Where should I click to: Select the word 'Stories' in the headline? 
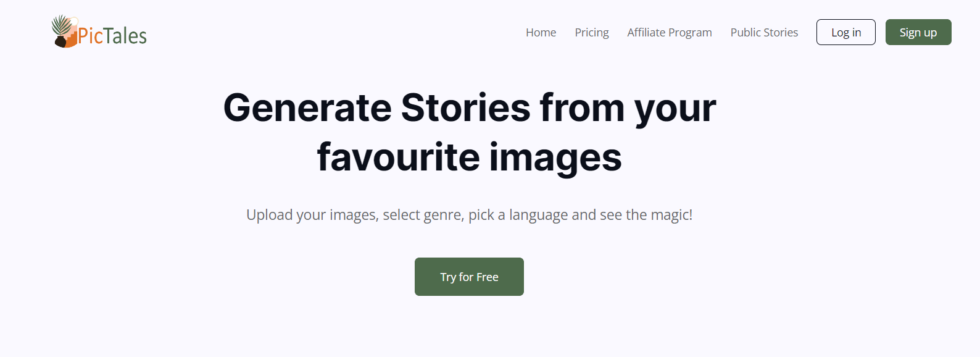click(x=465, y=108)
